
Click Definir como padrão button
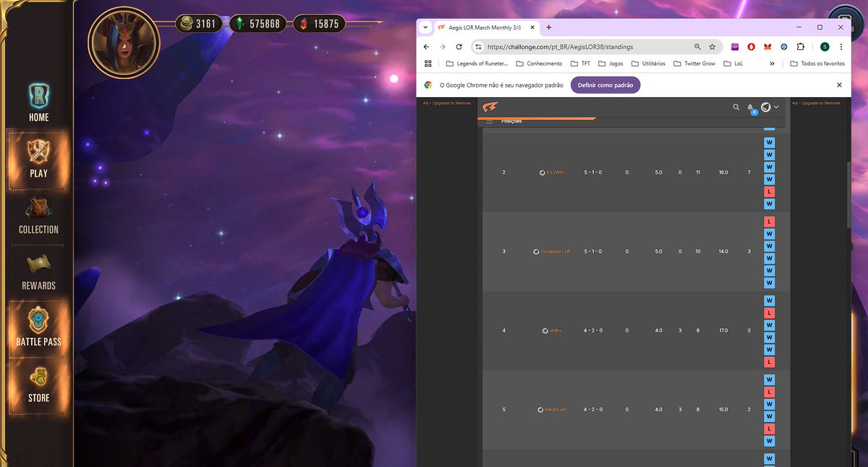(x=605, y=85)
